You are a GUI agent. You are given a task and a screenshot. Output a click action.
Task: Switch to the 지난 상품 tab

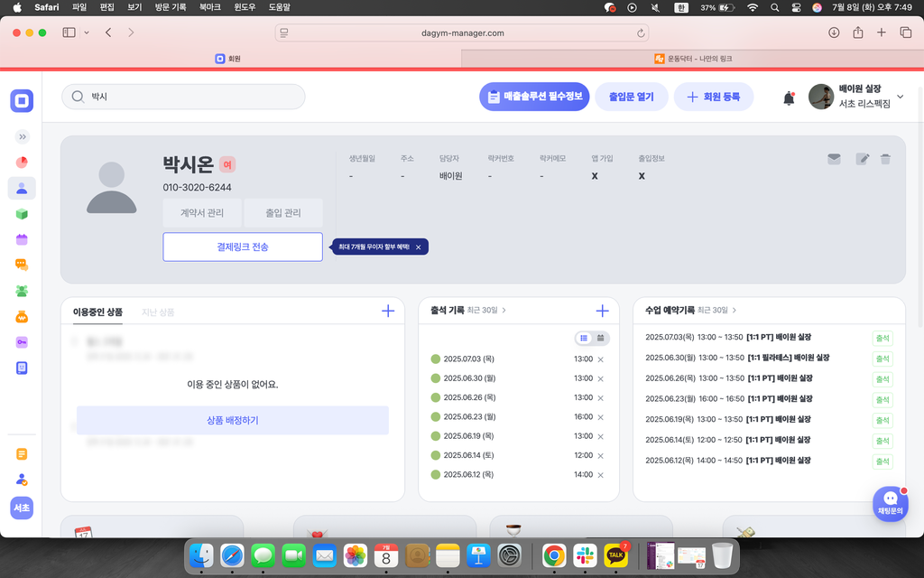click(158, 312)
